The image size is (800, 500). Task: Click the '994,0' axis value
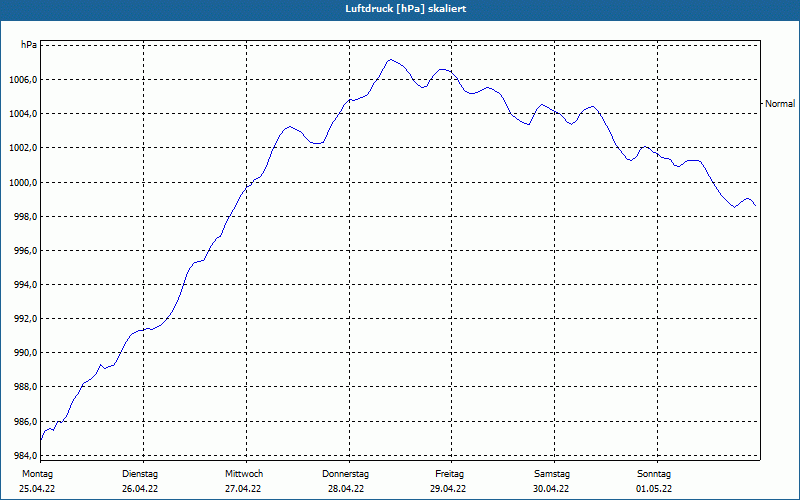(26, 284)
